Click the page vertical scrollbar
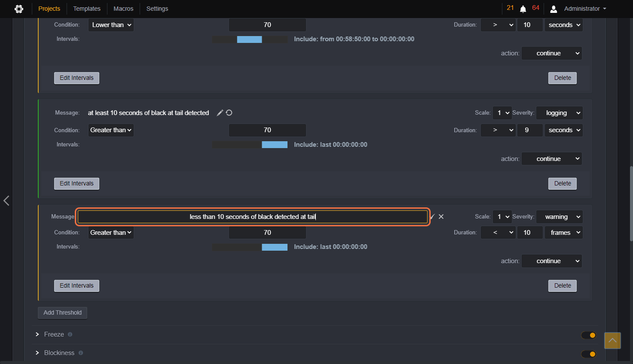This screenshot has width=633, height=364. (631, 204)
